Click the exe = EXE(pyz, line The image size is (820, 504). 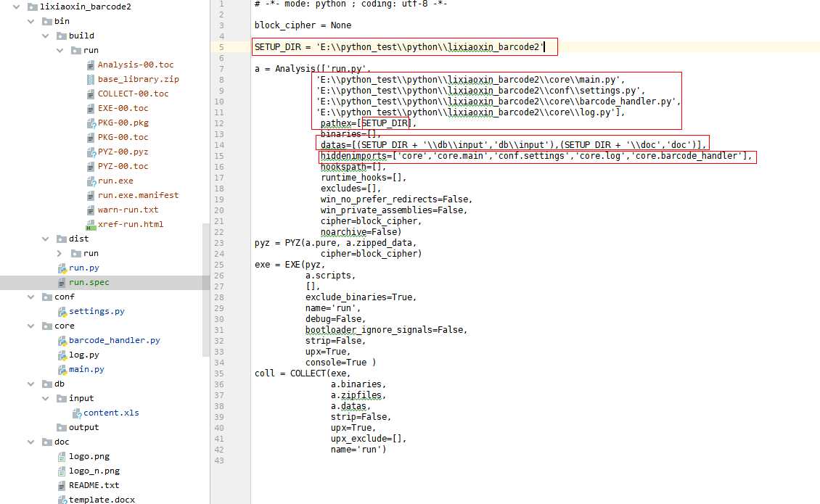click(290, 265)
